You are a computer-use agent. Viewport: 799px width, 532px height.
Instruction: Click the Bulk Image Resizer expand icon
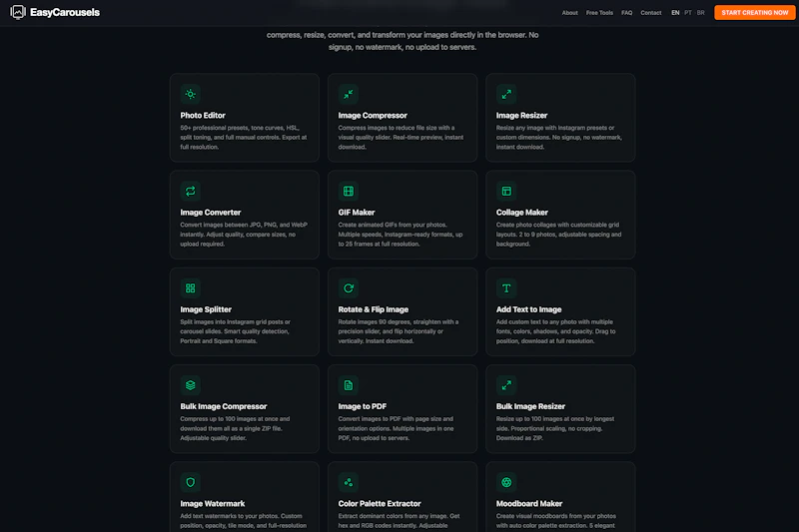pos(506,385)
